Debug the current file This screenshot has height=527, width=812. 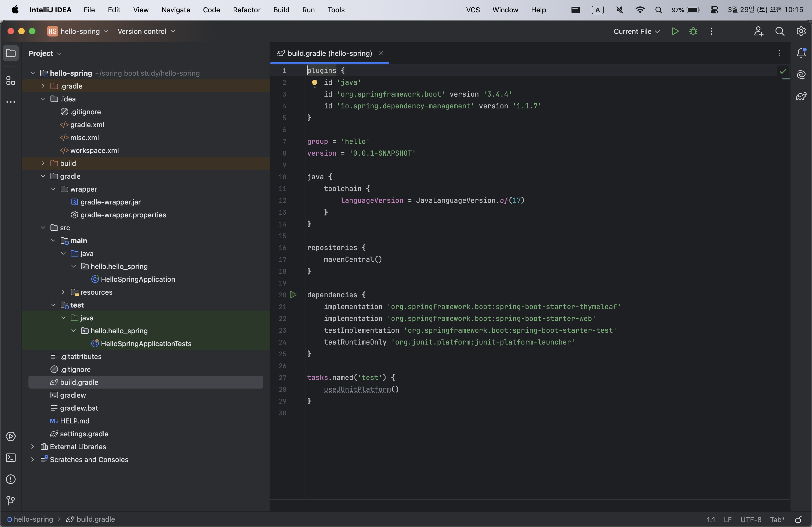point(693,31)
